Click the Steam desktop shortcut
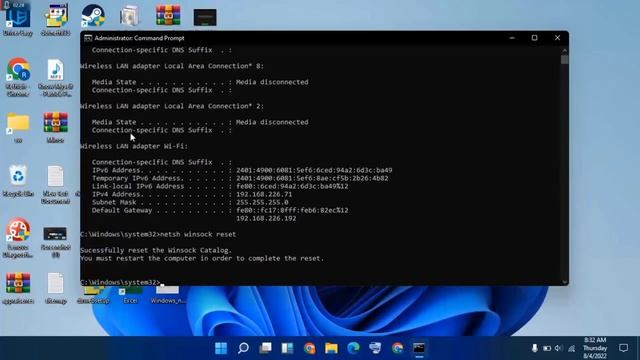640x360 pixels. coord(93,16)
